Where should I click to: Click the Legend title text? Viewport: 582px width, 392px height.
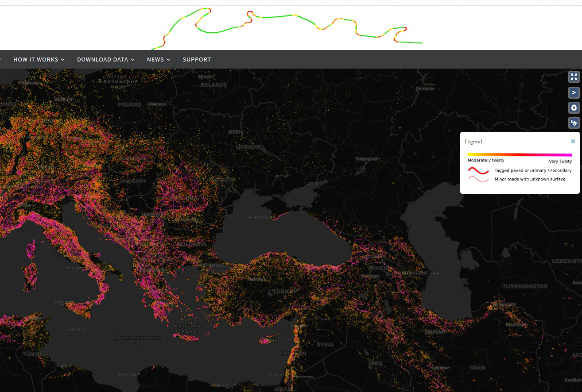473,142
